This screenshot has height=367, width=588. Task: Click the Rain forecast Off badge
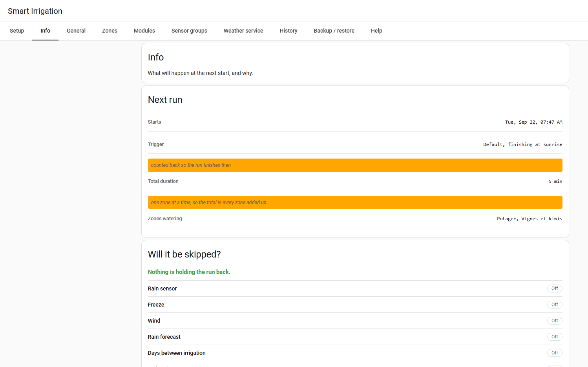[555, 337]
